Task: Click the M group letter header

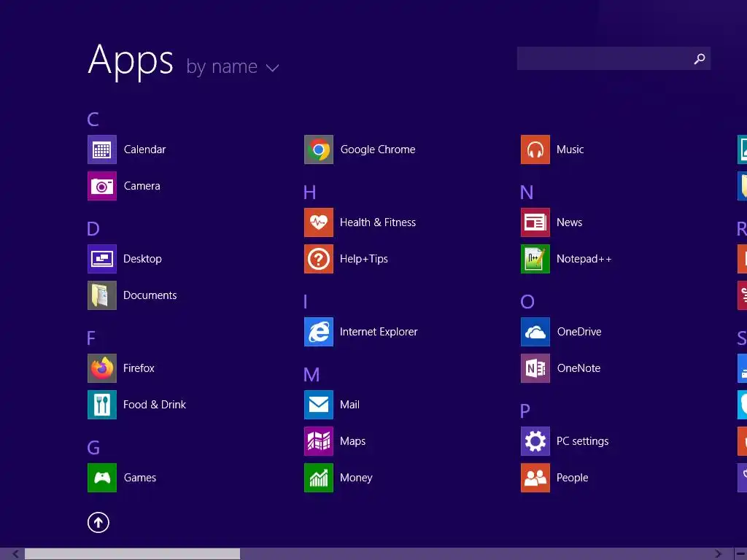Action: pyautogui.click(x=311, y=375)
